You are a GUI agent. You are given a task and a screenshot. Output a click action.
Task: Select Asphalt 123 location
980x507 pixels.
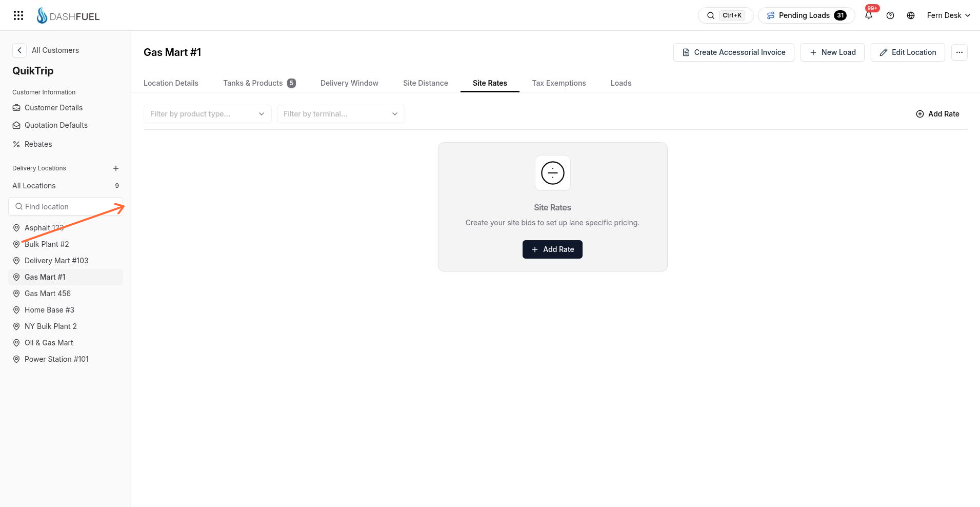(66, 228)
